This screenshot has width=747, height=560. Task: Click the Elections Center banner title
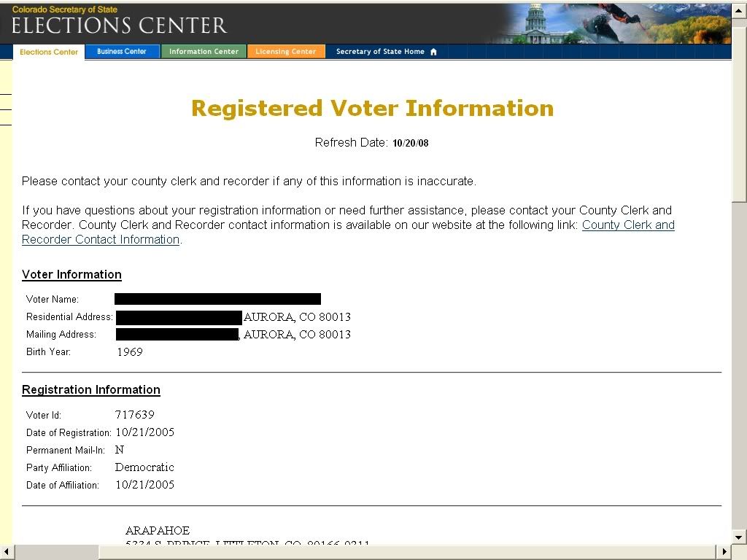point(119,26)
